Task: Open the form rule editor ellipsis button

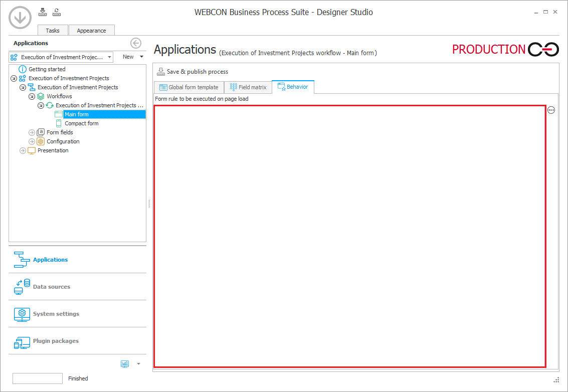Action: [x=551, y=110]
